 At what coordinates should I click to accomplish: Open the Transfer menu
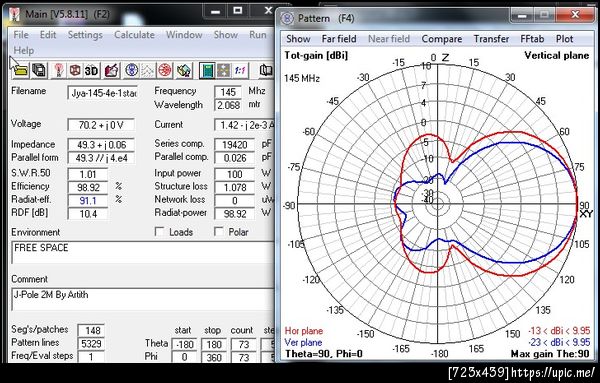click(491, 39)
